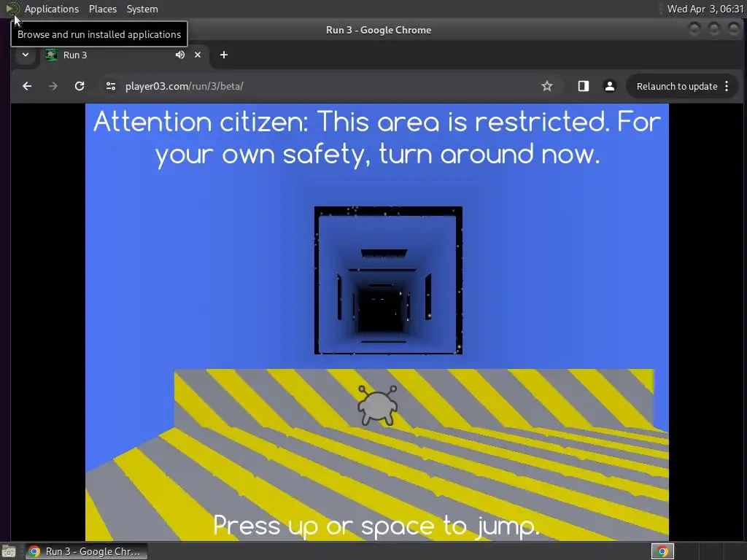The image size is (747, 560).
Task: Close the Run 3 tab
Action: pyautogui.click(x=198, y=55)
